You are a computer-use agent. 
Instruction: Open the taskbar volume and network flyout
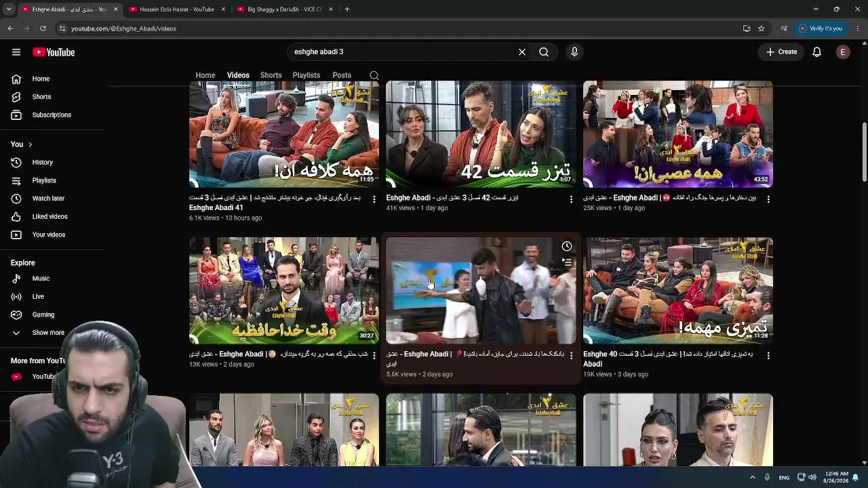pyautogui.click(x=806, y=477)
